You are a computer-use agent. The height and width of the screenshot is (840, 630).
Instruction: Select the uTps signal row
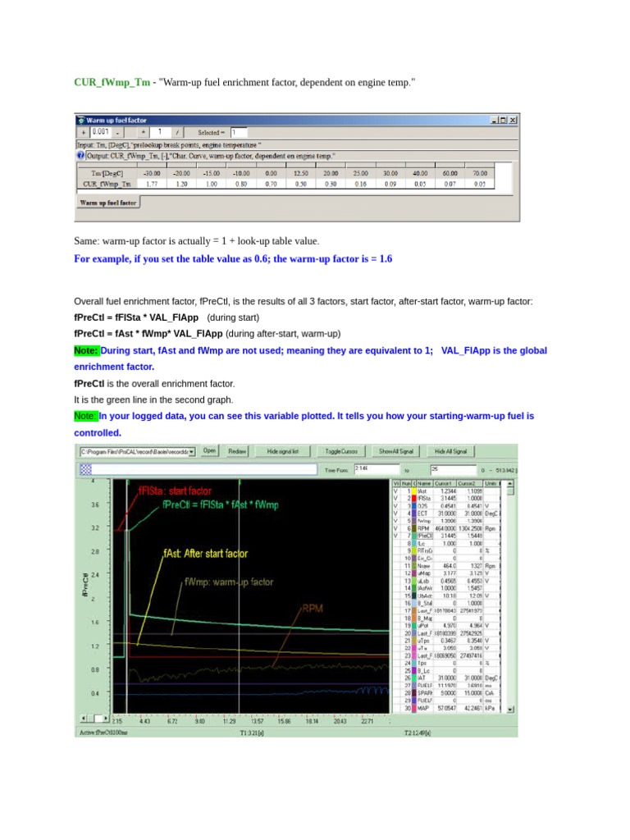446,641
